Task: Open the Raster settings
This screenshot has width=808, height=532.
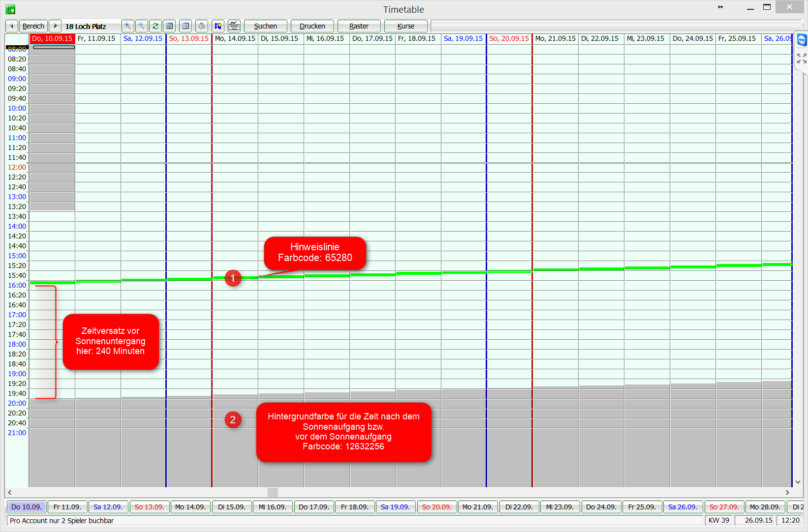Action: coord(359,26)
